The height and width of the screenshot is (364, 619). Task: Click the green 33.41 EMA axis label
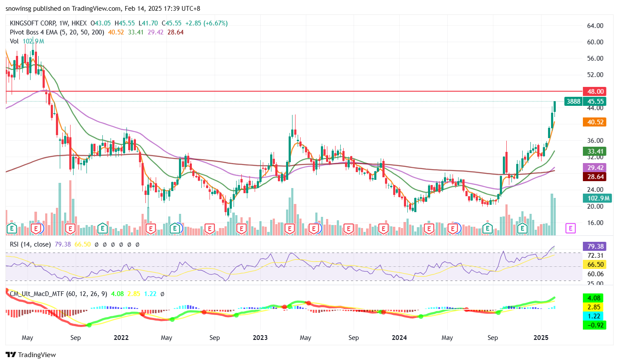click(x=594, y=151)
